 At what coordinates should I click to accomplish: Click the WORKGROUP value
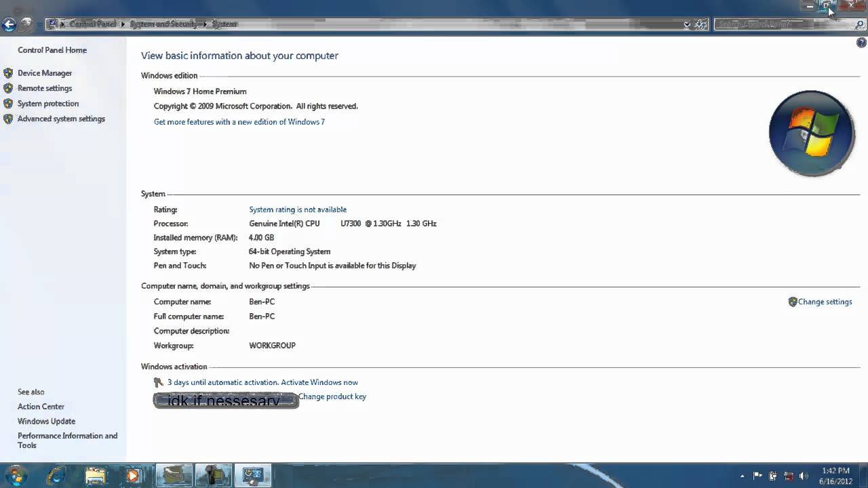point(272,346)
